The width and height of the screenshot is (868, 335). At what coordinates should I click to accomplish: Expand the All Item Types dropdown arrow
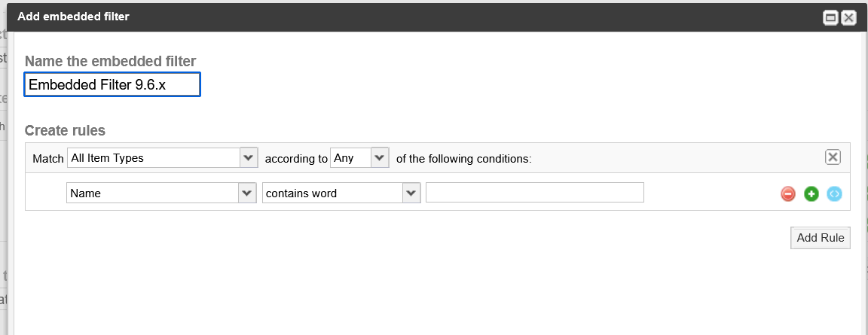point(249,157)
